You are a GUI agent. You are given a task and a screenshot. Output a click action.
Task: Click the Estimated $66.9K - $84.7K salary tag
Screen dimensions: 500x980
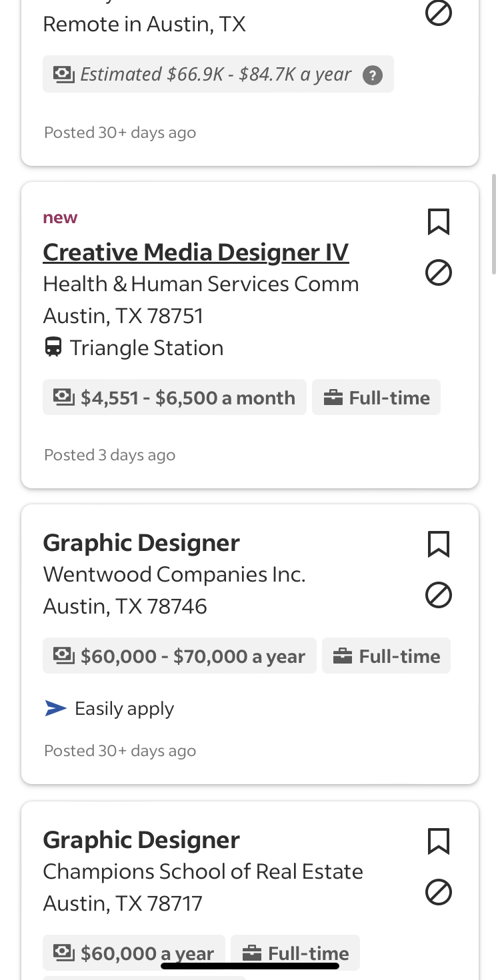click(x=218, y=74)
